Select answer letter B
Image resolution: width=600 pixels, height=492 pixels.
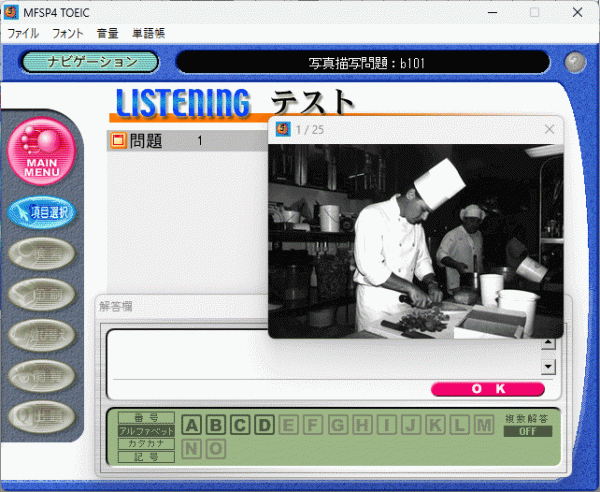[x=216, y=425]
